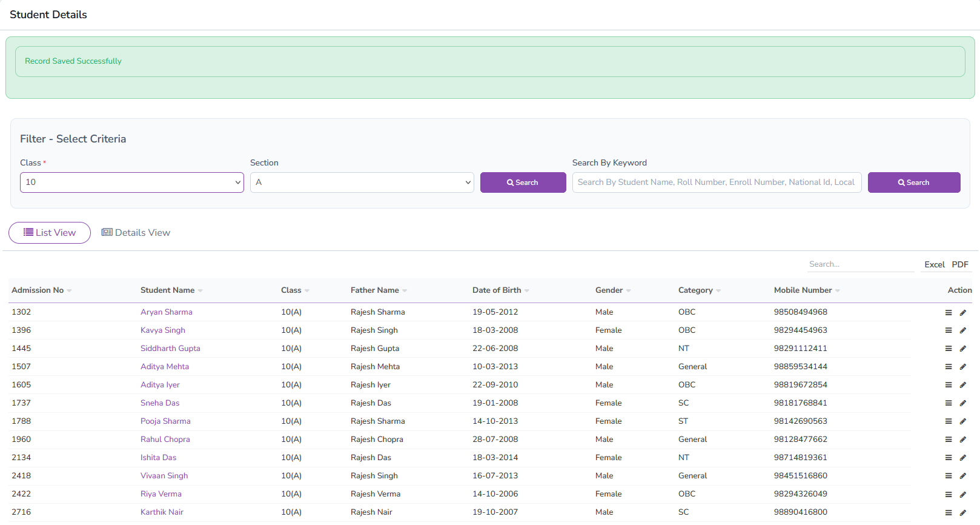This screenshot has height=525, width=980.
Task: Open the Class dropdown showing 10
Action: [131, 182]
